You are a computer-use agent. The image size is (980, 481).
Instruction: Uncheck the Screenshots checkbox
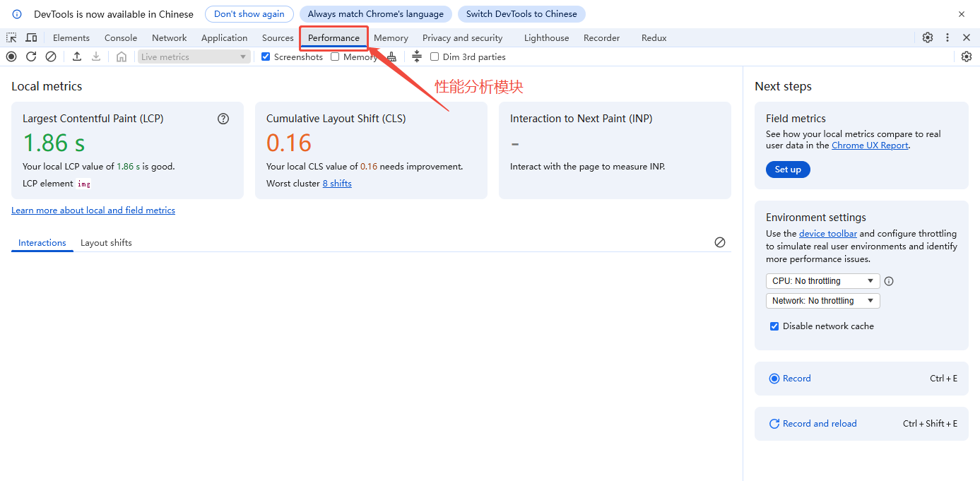pyautogui.click(x=266, y=57)
